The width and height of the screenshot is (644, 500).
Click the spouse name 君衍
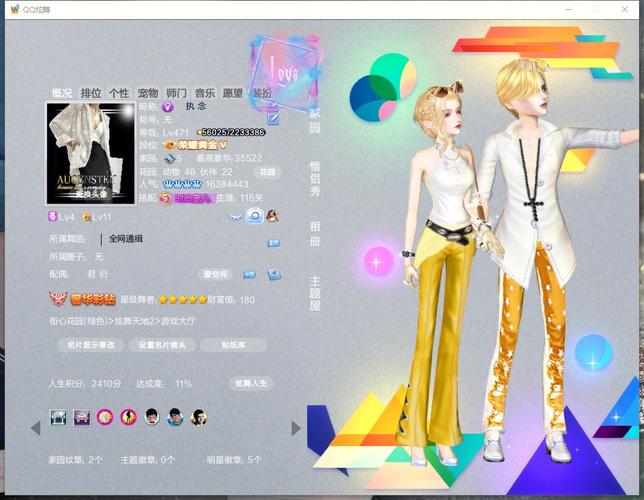97,274
